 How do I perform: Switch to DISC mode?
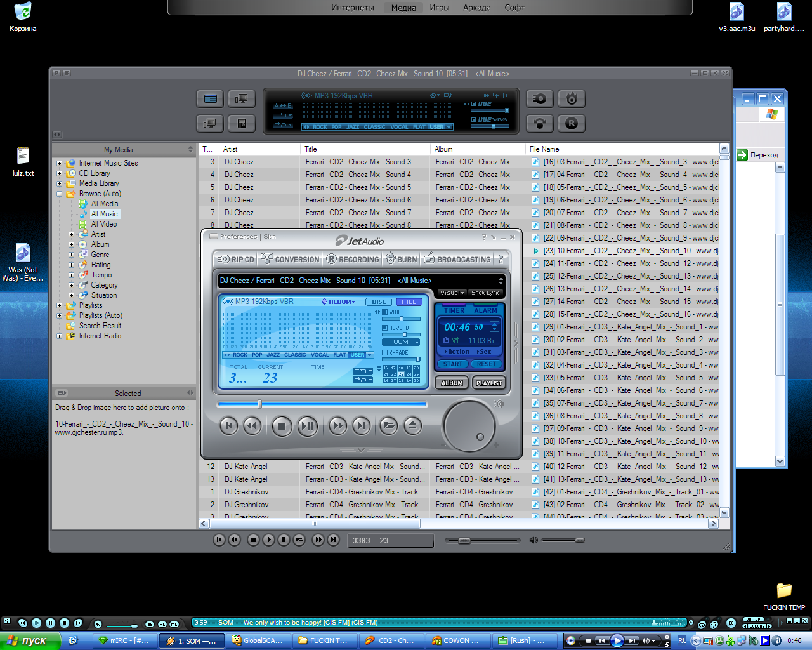pyautogui.click(x=379, y=302)
